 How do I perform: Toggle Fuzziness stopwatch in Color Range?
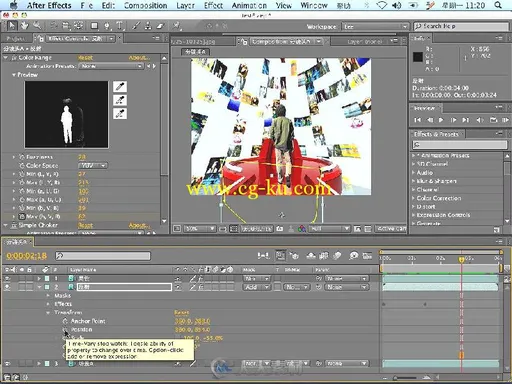[x=22, y=157]
